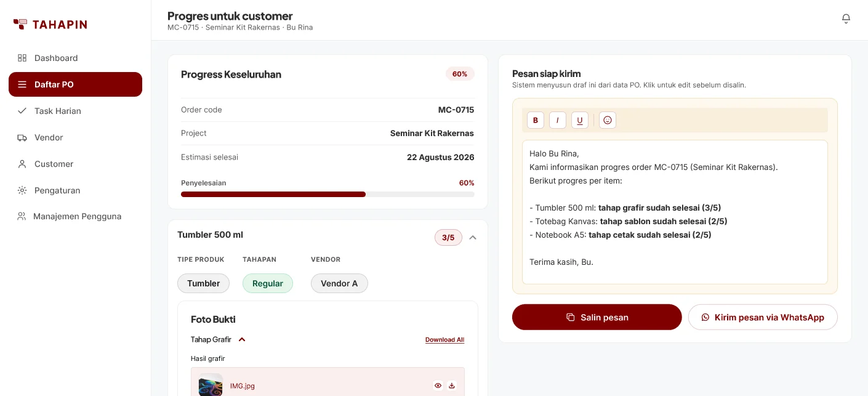This screenshot has height=396, width=868.
Task: Open Customer page
Action: [75, 164]
